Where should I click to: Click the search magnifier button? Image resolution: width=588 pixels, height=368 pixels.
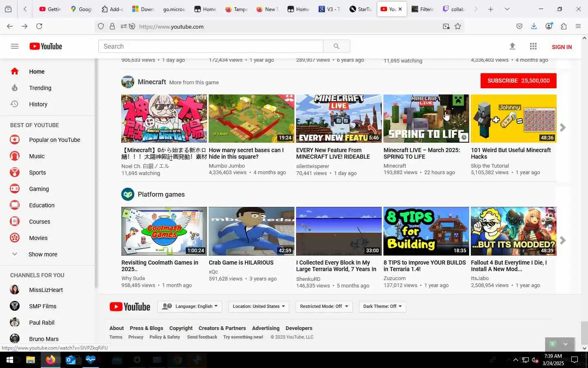click(x=336, y=46)
